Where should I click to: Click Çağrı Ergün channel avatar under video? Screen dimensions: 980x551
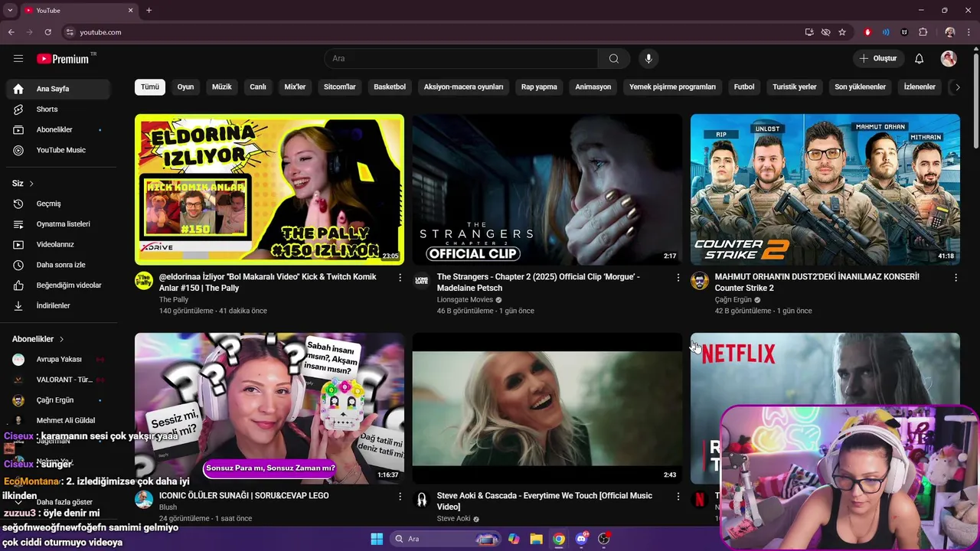700,281
